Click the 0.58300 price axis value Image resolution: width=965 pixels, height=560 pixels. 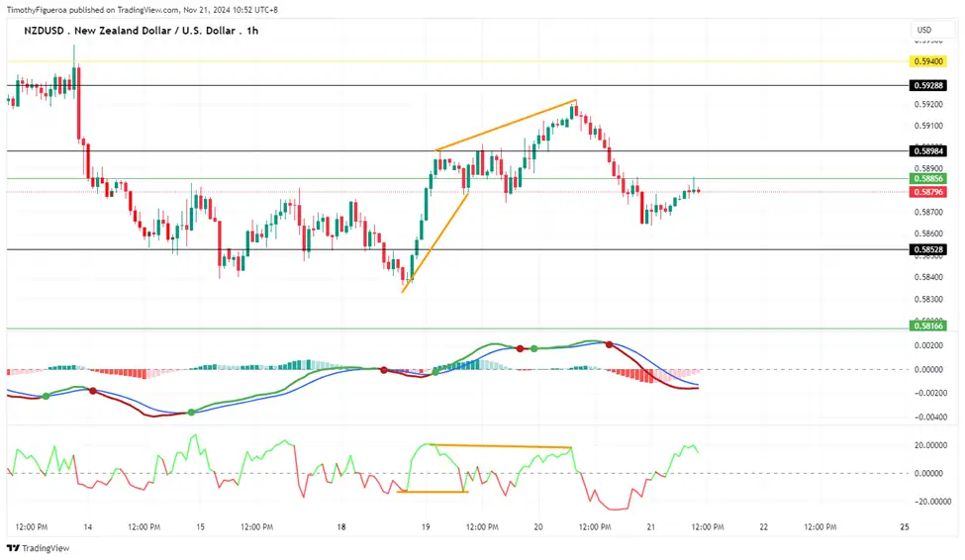(928, 300)
